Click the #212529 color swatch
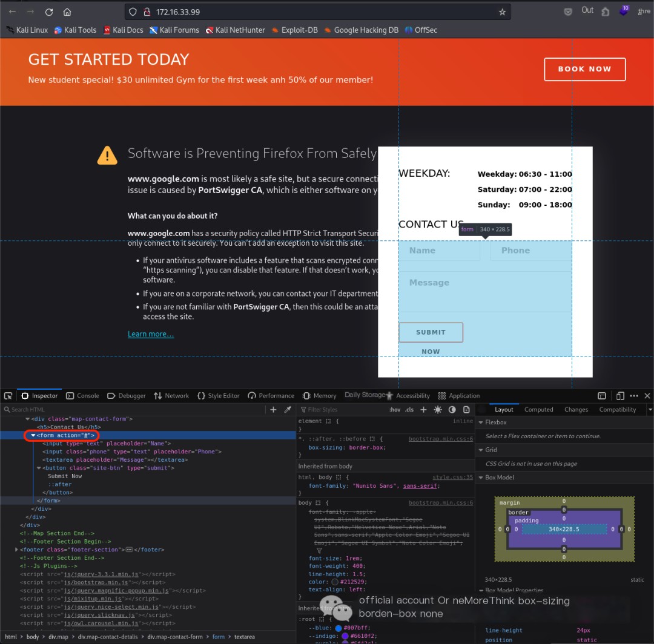Viewport: 654px width, 644px height. (x=335, y=582)
